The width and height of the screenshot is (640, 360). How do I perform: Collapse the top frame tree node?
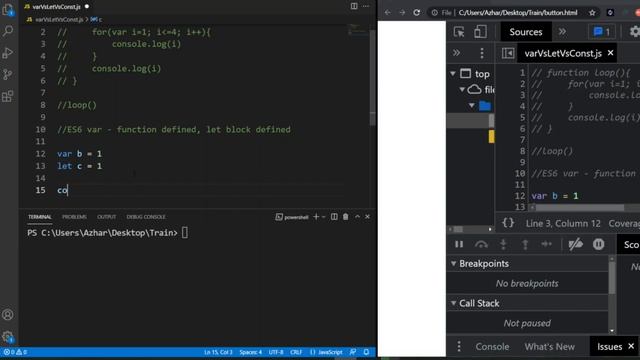point(453,74)
